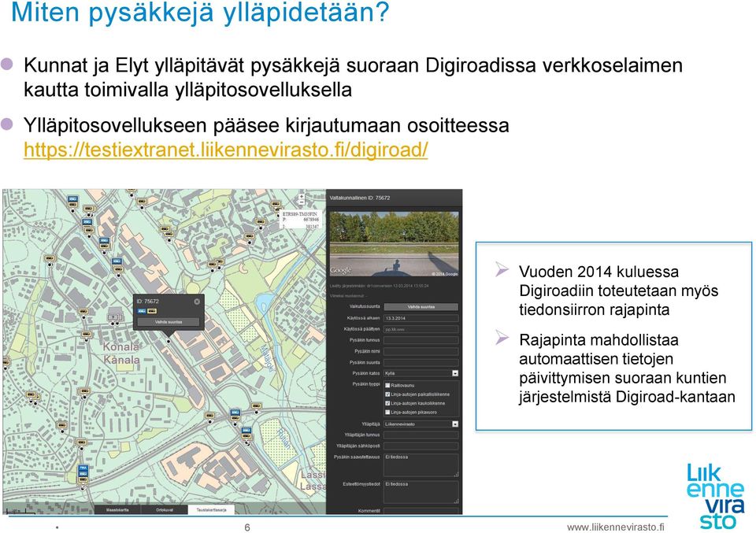756x533 pixels.
Task: Click the www.liikennevirasto.fi footer address
Action: coord(615,527)
